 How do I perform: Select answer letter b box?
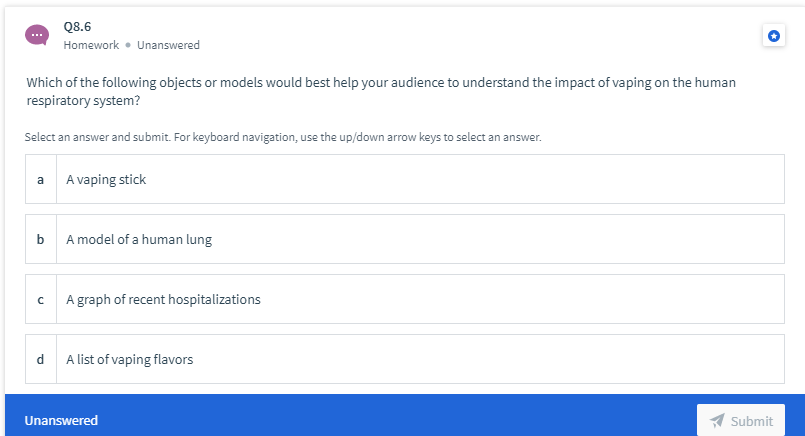[x=41, y=239]
